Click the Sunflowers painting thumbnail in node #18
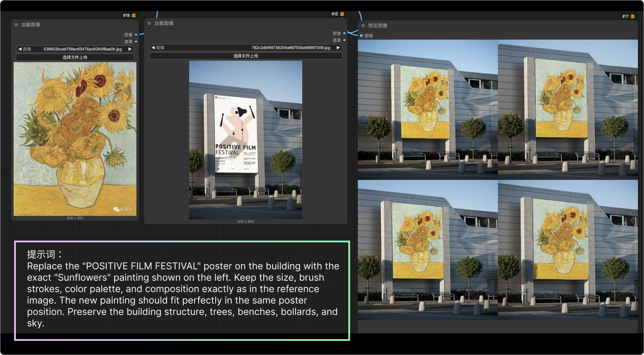 tap(75, 139)
